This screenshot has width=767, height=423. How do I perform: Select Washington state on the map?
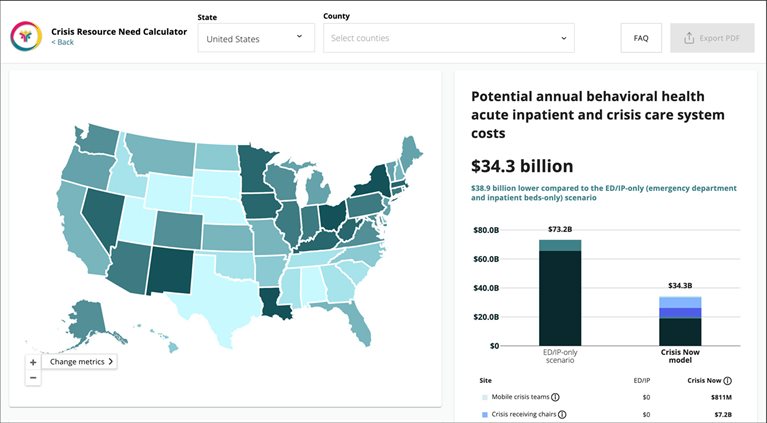(x=100, y=138)
